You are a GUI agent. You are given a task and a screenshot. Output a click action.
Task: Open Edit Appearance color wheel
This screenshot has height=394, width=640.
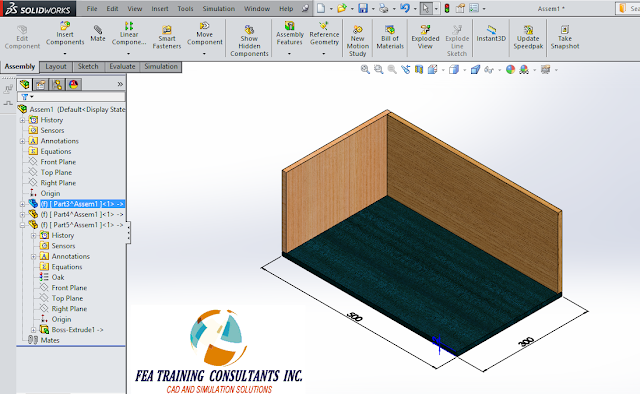click(510, 70)
